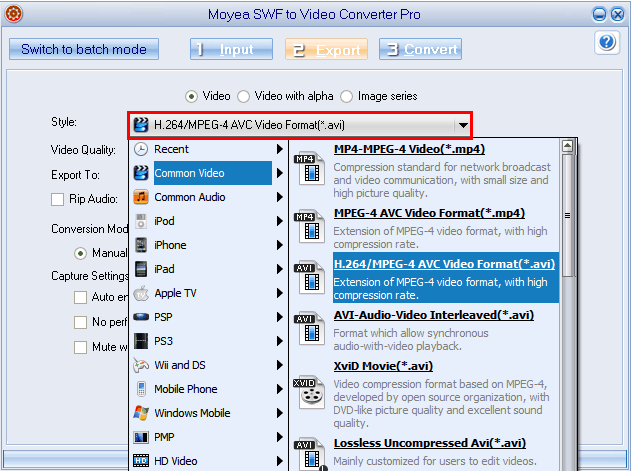The width and height of the screenshot is (631, 471).
Task: Go to step 3 Convert
Action: (421, 49)
